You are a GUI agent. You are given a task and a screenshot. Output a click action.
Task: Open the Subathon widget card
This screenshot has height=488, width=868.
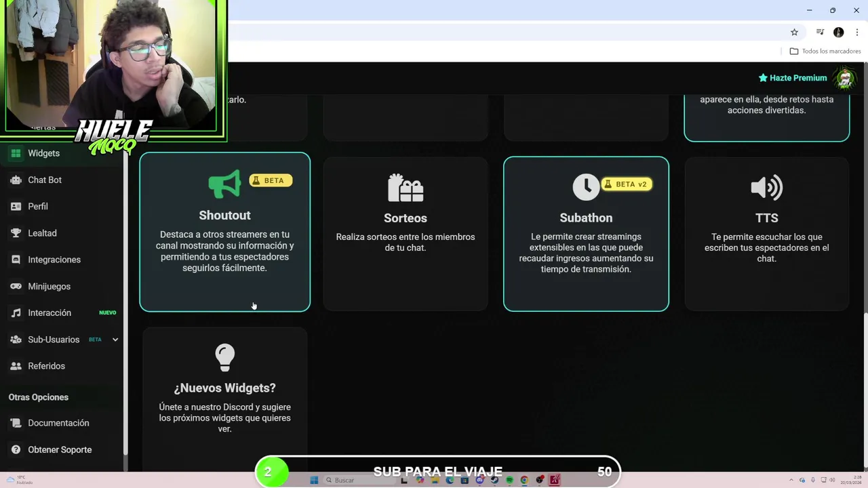point(586,234)
